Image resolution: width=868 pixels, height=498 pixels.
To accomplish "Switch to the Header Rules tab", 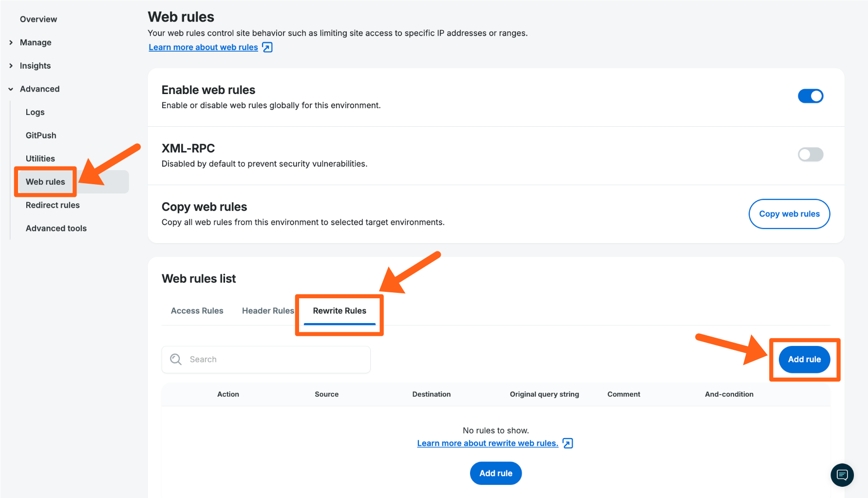I will click(268, 310).
